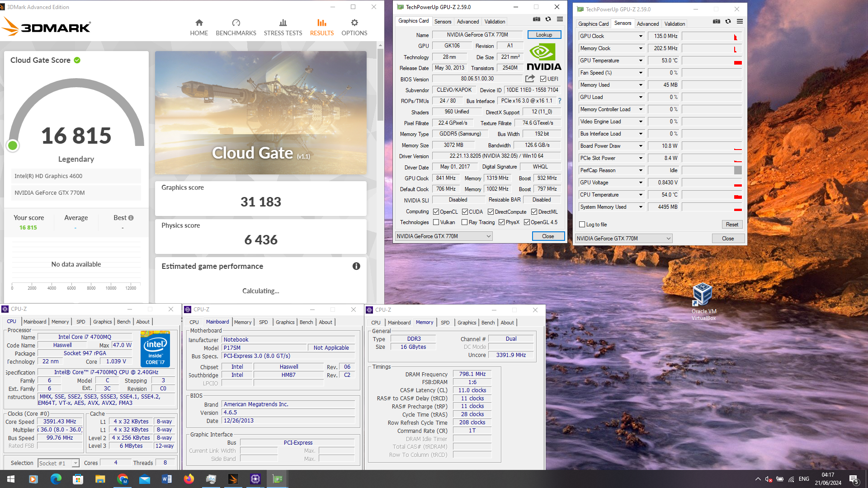Take screenshot in GPU-Z Graphics Card window
The width and height of the screenshot is (868, 488).
tap(537, 19)
